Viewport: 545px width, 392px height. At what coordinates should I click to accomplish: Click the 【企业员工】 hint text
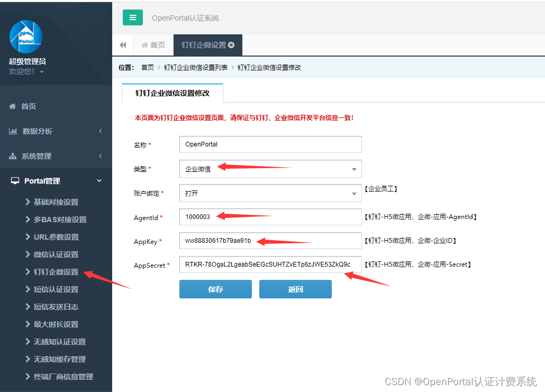coord(381,189)
